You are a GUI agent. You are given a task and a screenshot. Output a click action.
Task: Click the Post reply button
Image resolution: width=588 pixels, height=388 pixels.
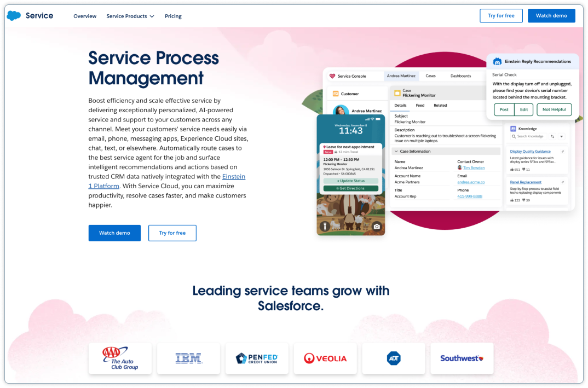point(504,109)
